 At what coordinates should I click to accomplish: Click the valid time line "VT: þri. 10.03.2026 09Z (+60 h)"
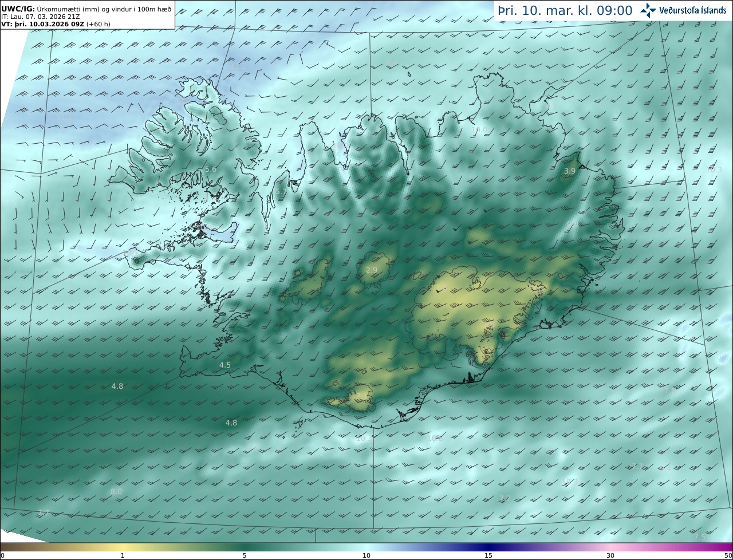[x=56, y=25]
